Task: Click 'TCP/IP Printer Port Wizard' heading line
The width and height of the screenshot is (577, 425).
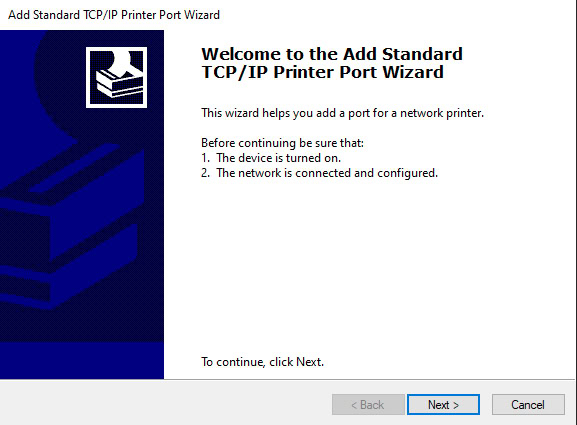Action: 322,72
